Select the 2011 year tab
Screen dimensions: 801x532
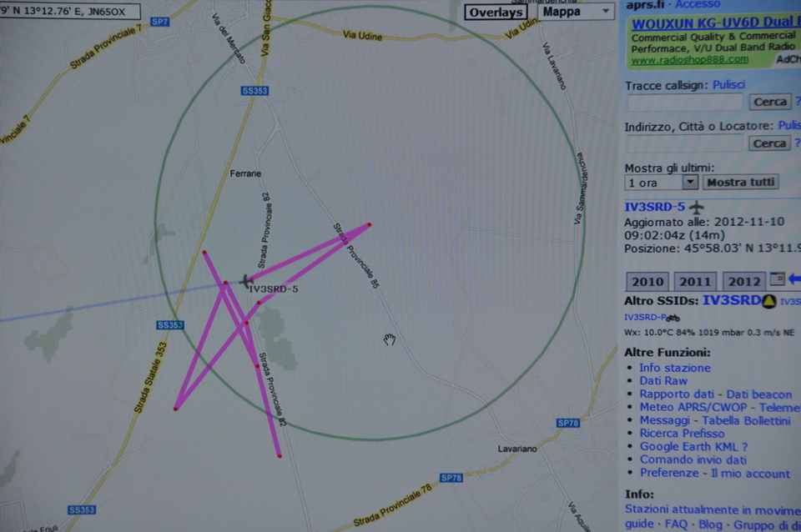694,281
